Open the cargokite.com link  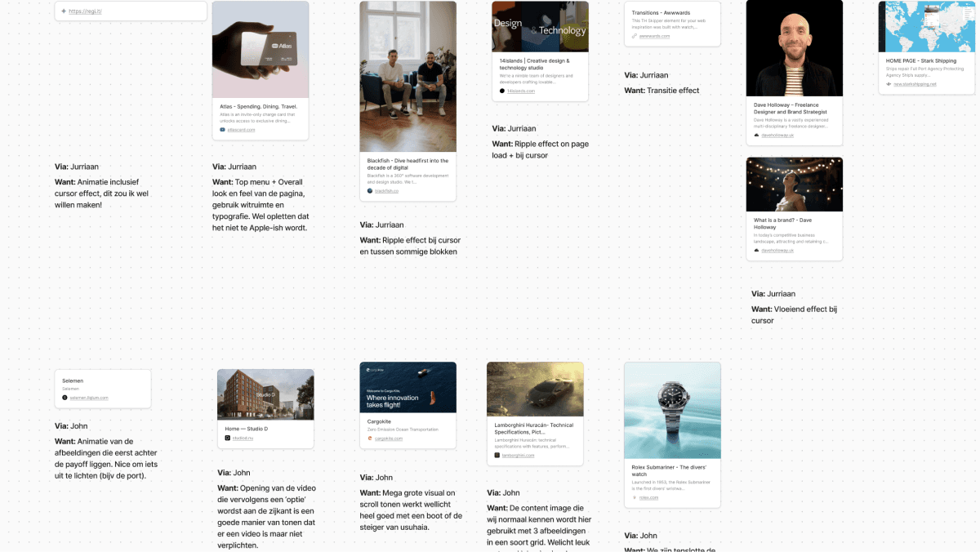[389, 438]
